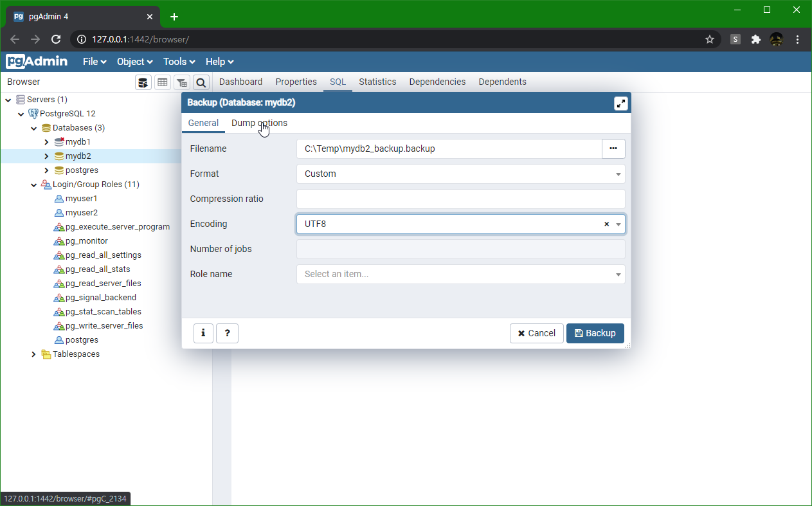
Task: Open a new browser tab with plus
Action: pos(174,17)
